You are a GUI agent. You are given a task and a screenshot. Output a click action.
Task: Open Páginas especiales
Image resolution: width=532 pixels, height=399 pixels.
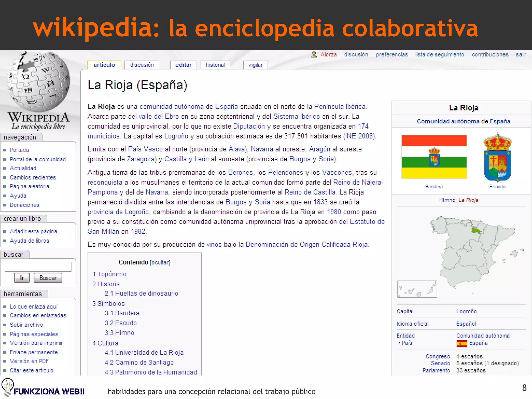(34, 334)
